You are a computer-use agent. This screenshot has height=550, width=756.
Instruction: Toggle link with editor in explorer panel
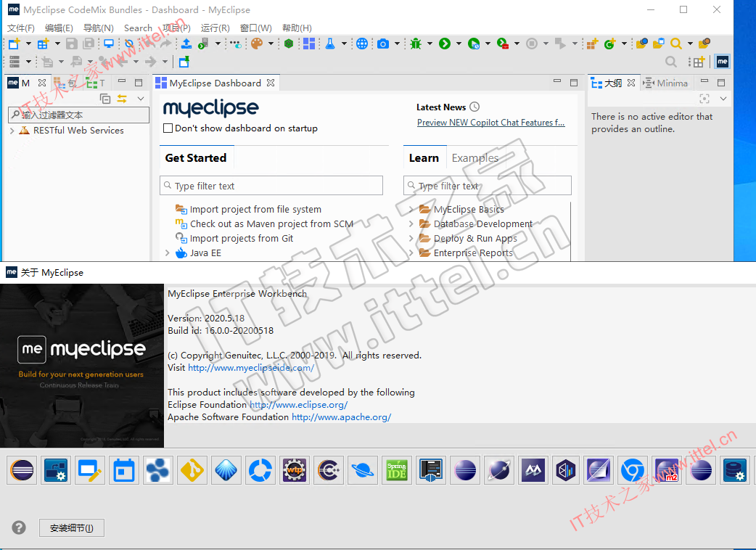[122, 99]
